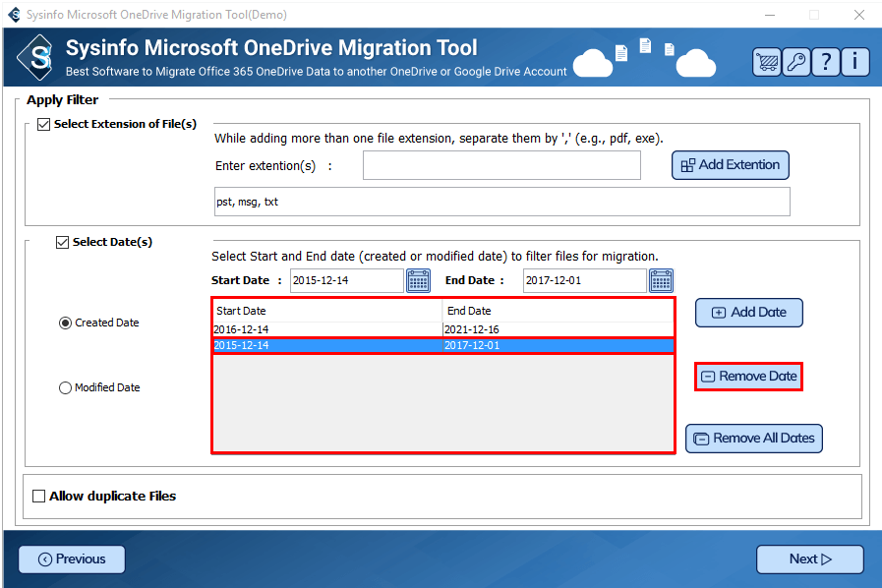Go back with Previous button
Image resolution: width=882 pixels, height=588 pixels.
coord(72,559)
